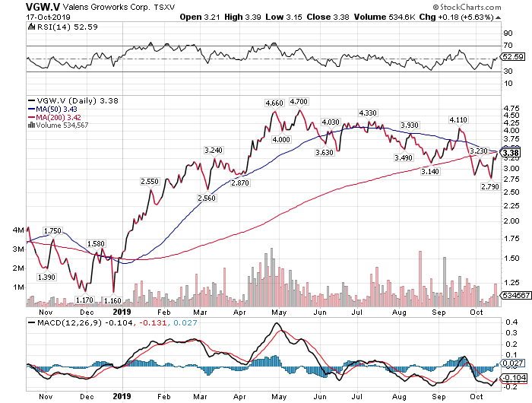Click the 3.140 price label

pos(430,171)
